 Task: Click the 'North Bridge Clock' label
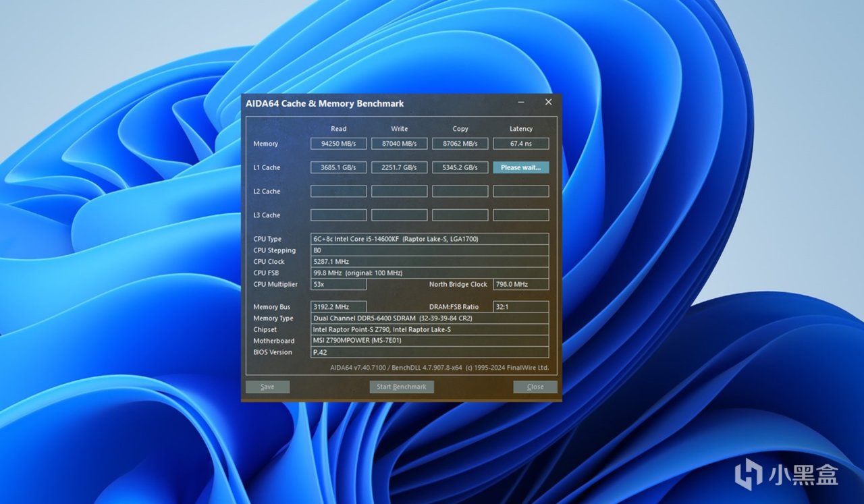(458, 285)
